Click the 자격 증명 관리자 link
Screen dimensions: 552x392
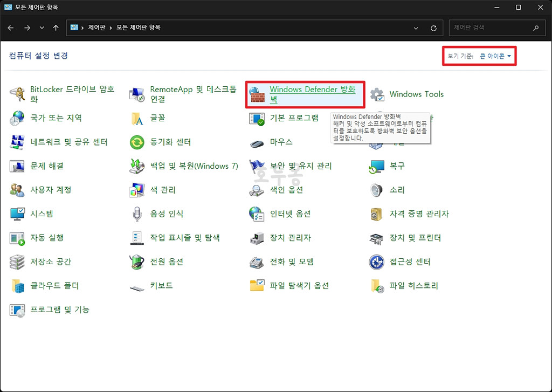coord(419,214)
